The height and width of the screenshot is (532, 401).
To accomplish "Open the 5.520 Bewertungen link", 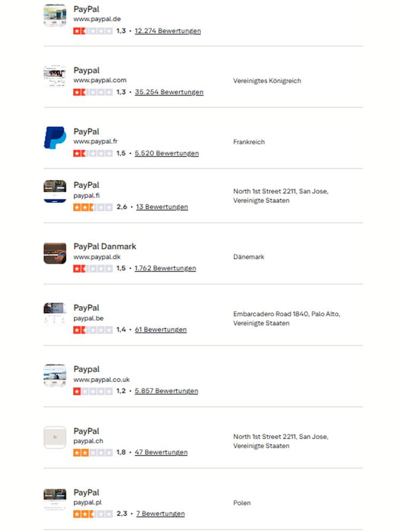I will [x=167, y=153].
